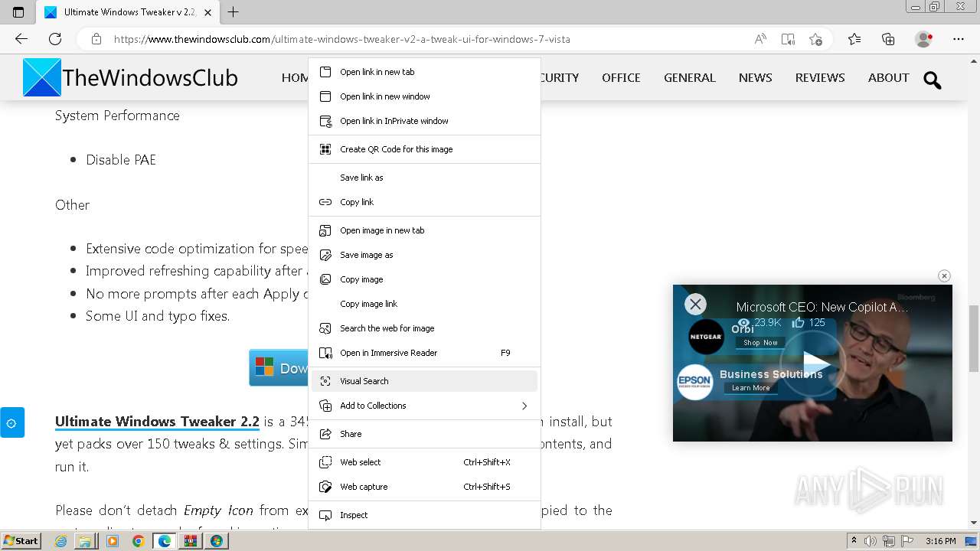Go to the REVIEWS section
980x551 pixels.
click(x=820, y=77)
